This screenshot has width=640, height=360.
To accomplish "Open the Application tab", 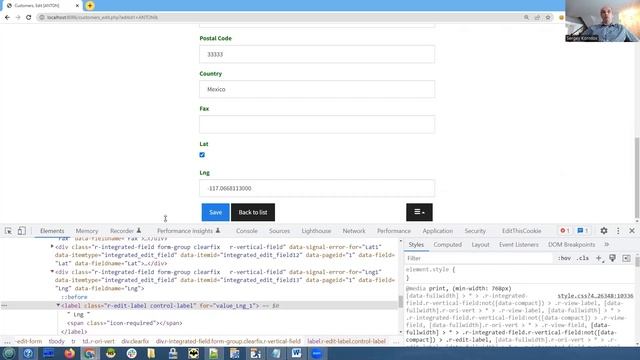I will click(438, 231).
